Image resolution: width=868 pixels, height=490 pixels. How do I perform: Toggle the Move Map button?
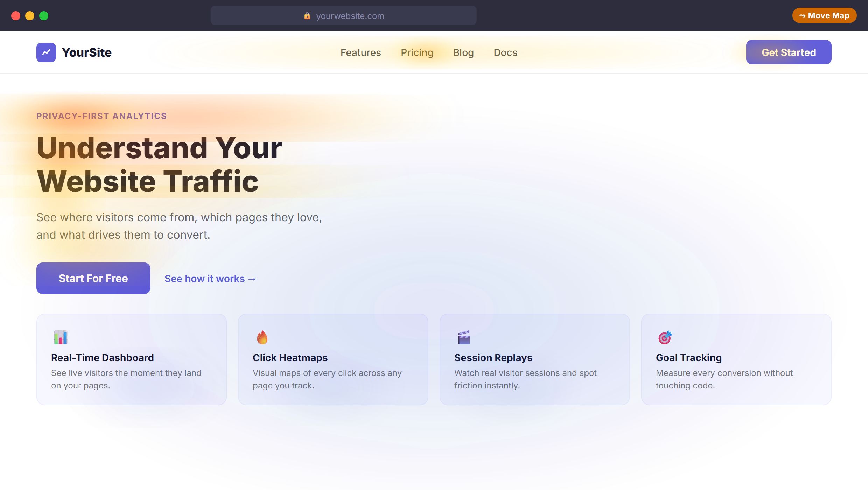(824, 15)
